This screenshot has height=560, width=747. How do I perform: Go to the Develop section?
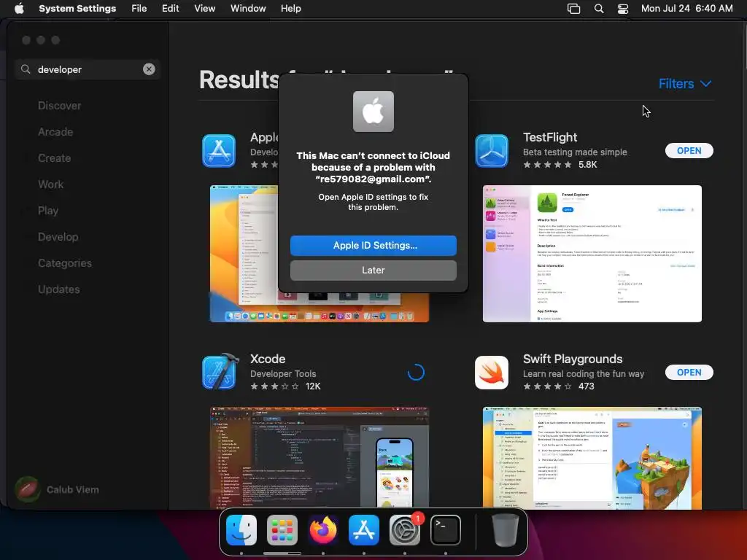(x=58, y=237)
